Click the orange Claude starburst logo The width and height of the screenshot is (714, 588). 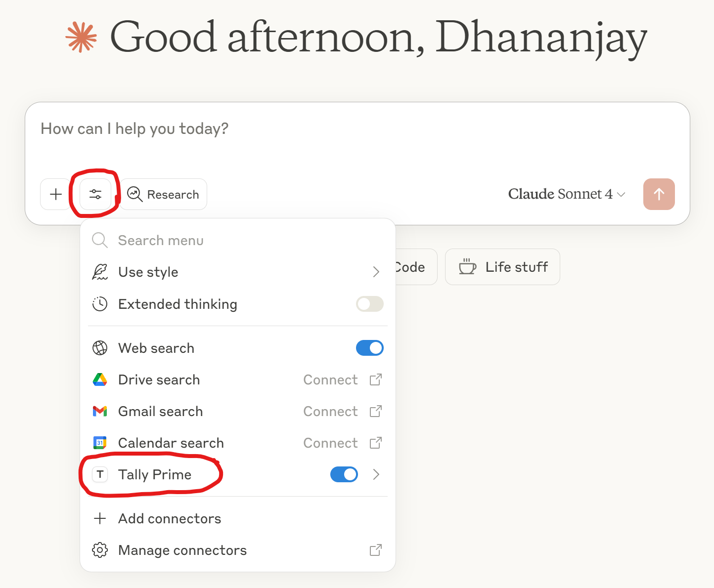(81, 37)
